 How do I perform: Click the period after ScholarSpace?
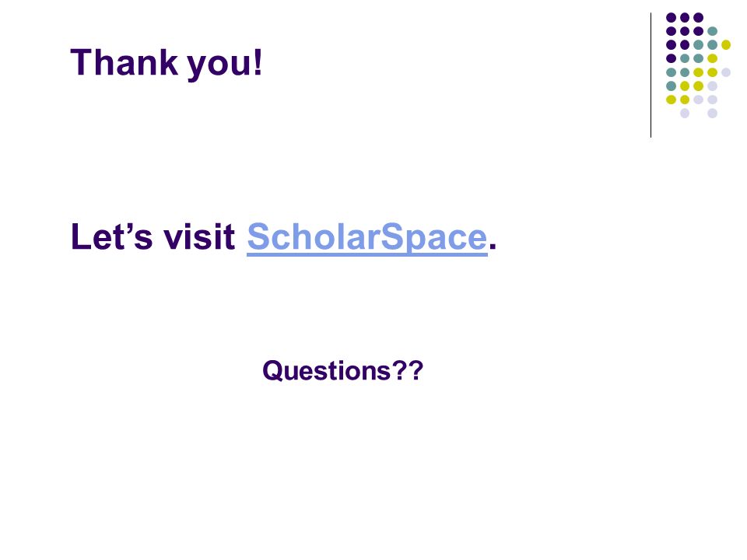493,247
